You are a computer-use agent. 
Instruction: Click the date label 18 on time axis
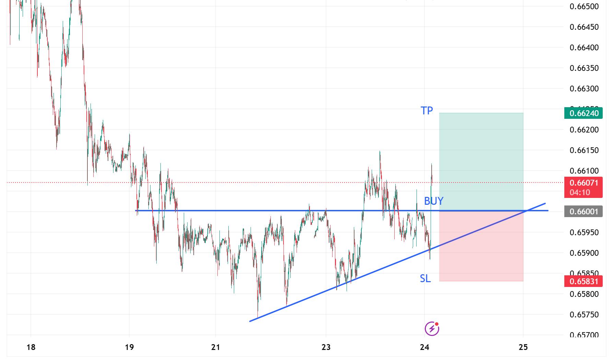[x=31, y=347]
